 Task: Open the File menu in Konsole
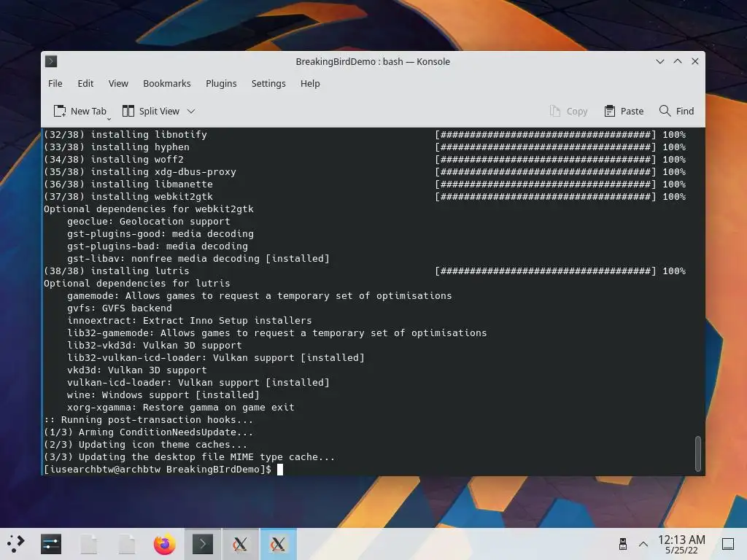pyautogui.click(x=55, y=83)
